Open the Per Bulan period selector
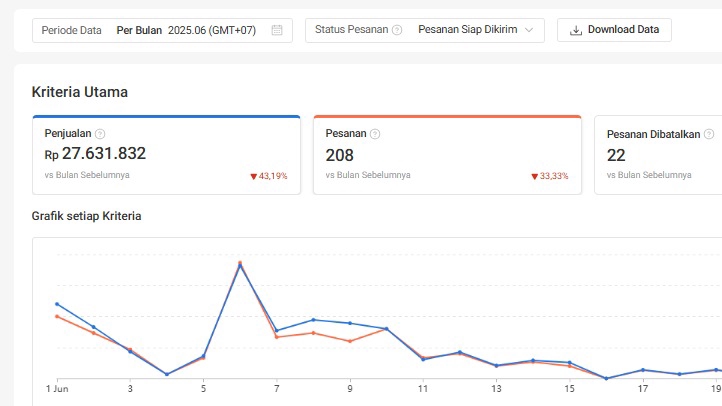 point(139,30)
